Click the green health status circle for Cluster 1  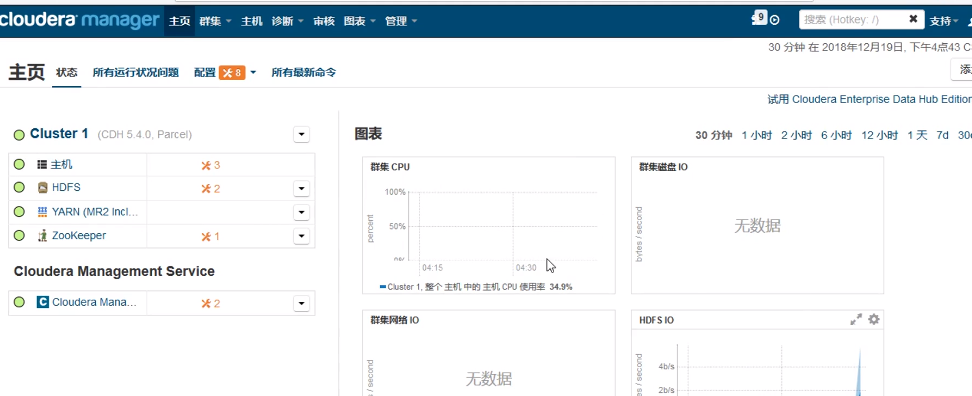[x=19, y=134]
